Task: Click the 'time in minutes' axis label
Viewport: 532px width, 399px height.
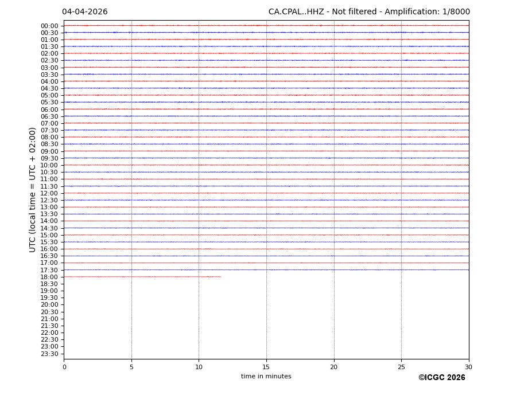Action: [266, 377]
